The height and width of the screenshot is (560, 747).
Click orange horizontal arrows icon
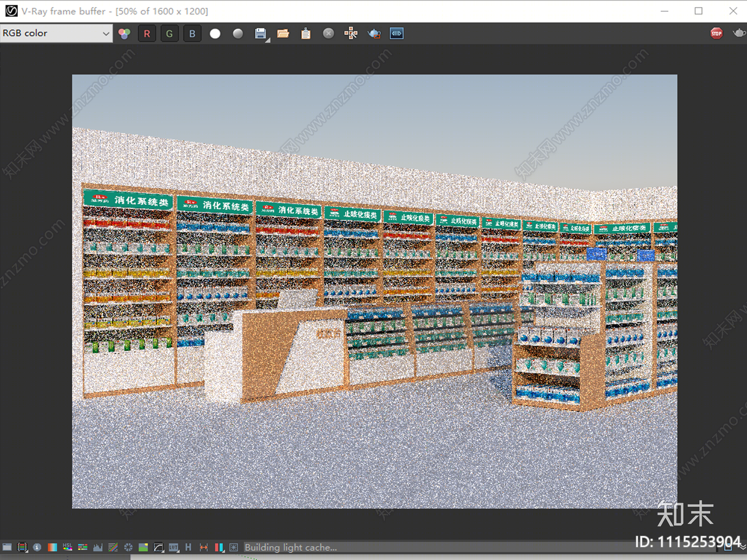(204, 547)
